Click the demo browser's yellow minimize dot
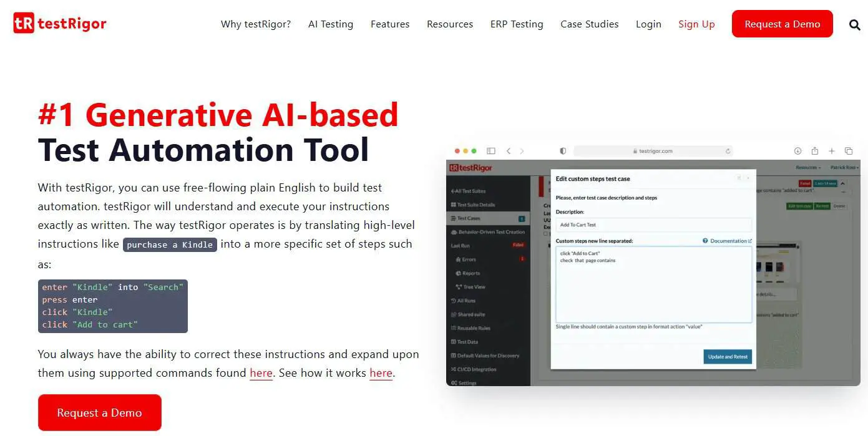This screenshot has width=868, height=436. pos(466,151)
